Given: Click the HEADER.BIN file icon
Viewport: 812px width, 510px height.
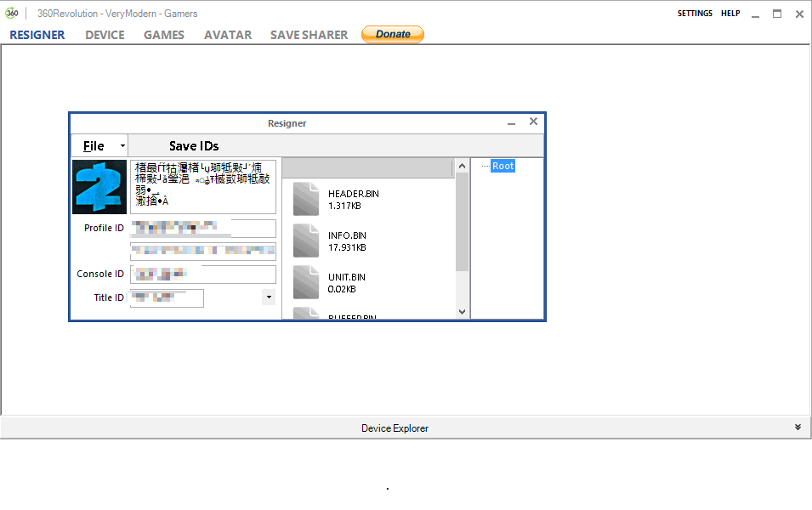Looking at the screenshot, I should coord(306,199).
